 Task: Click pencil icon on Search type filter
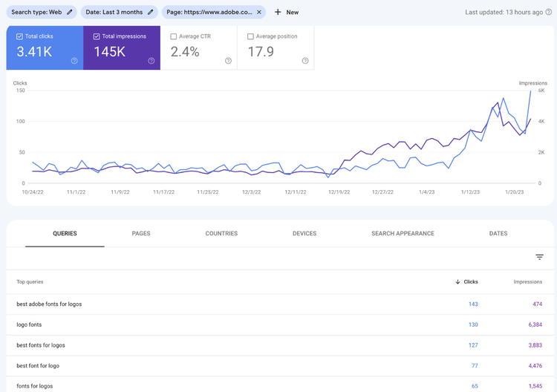click(70, 12)
